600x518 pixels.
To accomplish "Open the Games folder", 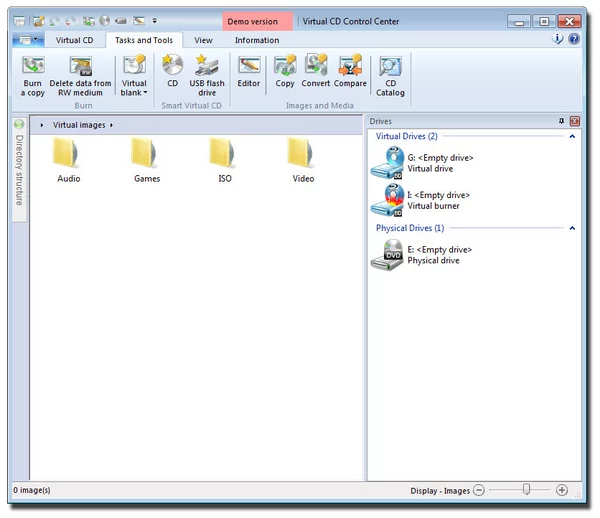I will pyautogui.click(x=147, y=161).
